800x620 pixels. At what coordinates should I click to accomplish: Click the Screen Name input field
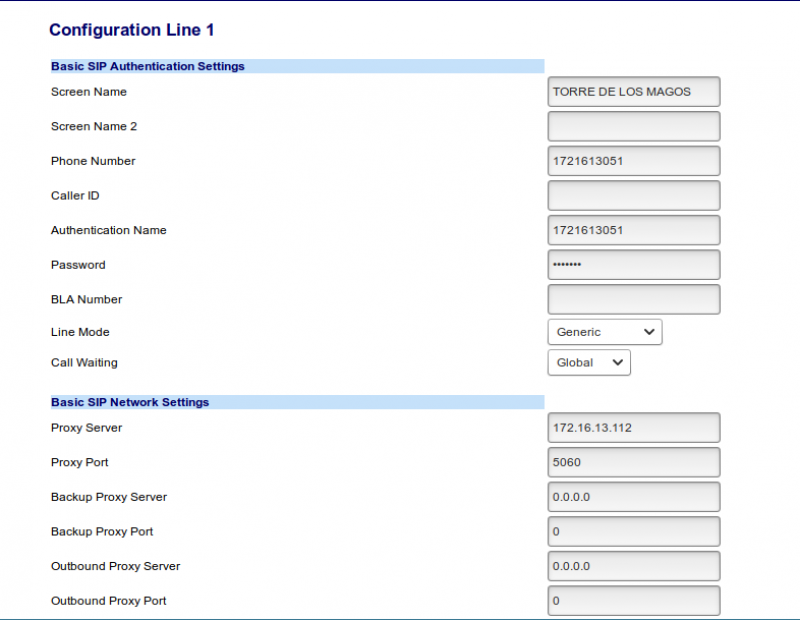click(633, 92)
